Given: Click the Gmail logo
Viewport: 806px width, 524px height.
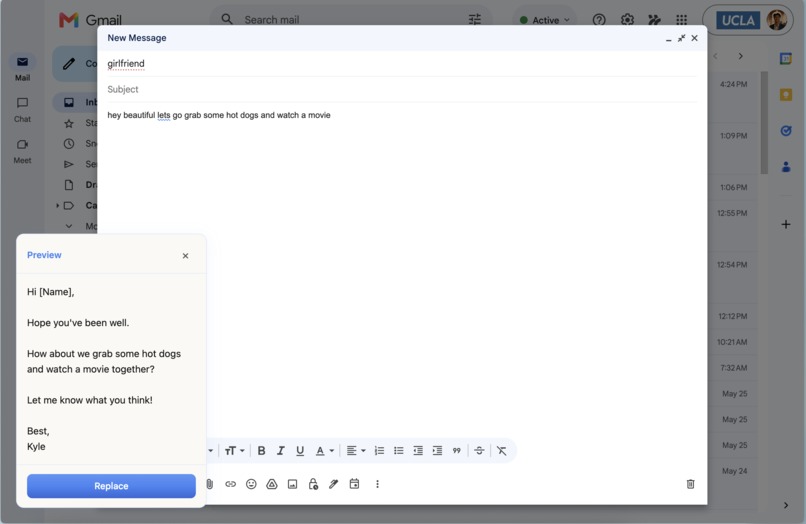Looking at the screenshot, I should (90, 20).
